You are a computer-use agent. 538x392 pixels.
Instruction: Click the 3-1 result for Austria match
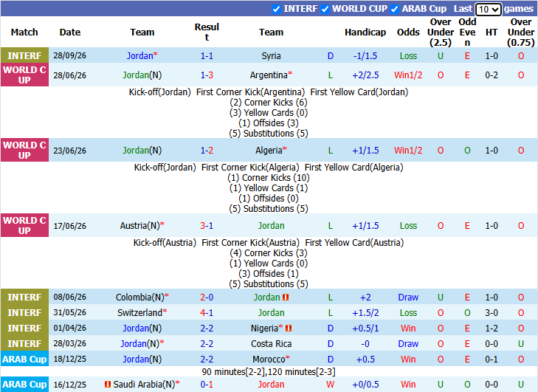tap(207, 225)
